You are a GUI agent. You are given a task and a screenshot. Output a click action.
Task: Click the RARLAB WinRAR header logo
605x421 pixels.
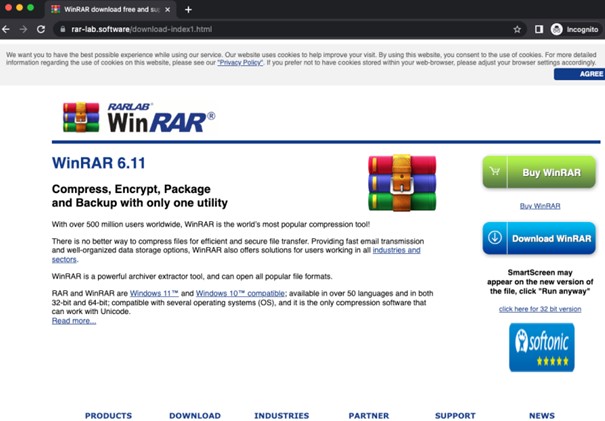point(139,117)
